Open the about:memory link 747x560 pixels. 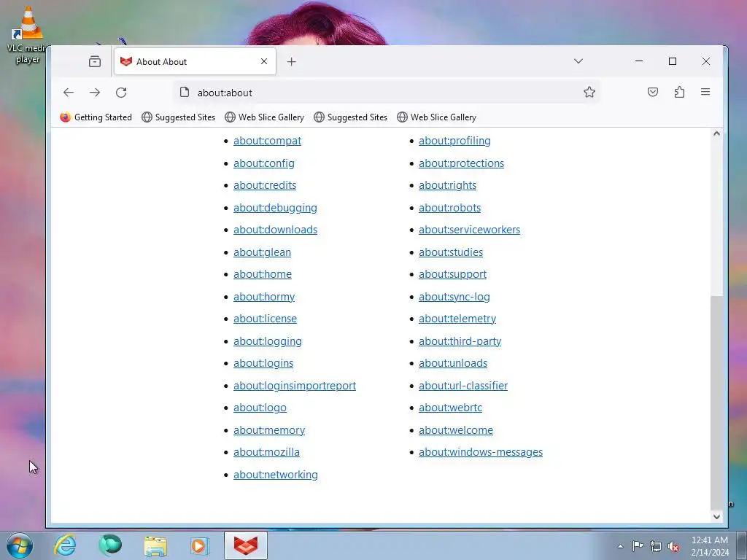pyautogui.click(x=269, y=430)
